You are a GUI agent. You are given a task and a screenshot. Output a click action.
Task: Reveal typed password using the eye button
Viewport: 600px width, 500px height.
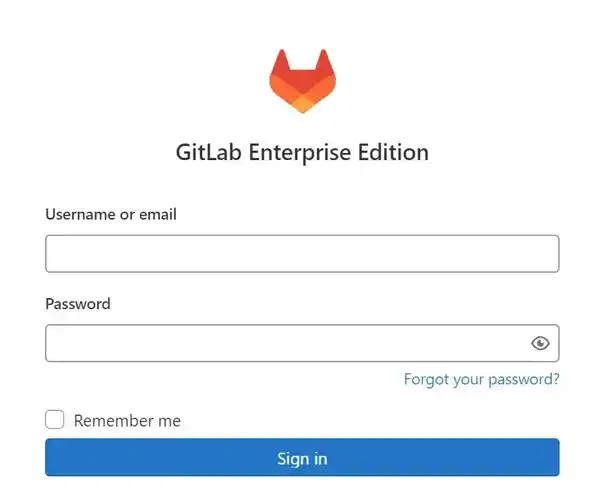tap(540, 343)
